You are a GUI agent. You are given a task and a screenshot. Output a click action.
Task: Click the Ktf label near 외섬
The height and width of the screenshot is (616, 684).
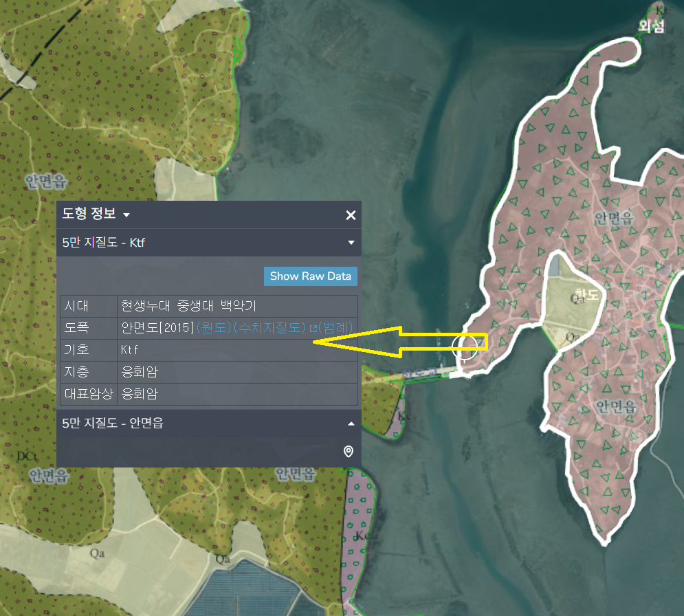click(x=663, y=10)
